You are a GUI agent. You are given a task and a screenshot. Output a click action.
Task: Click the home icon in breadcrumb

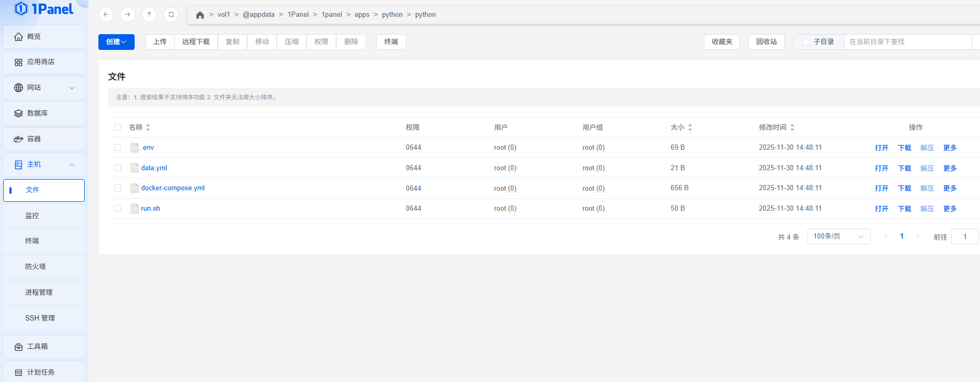point(200,15)
